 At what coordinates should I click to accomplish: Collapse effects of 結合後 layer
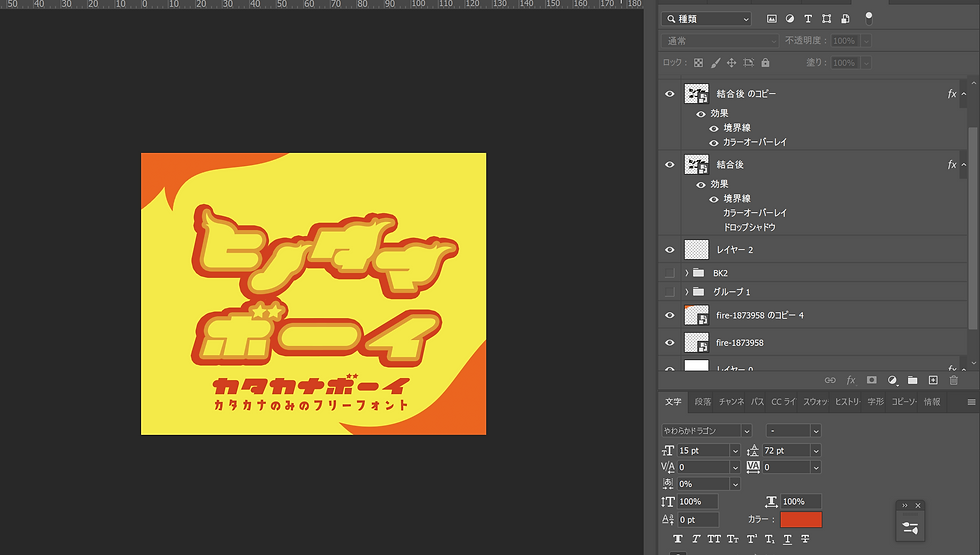(964, 164)
